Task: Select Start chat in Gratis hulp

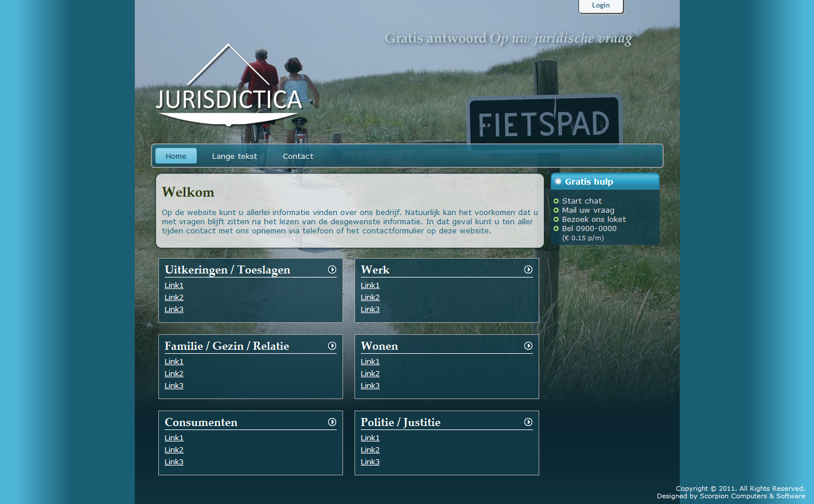Action: (582, 201)
